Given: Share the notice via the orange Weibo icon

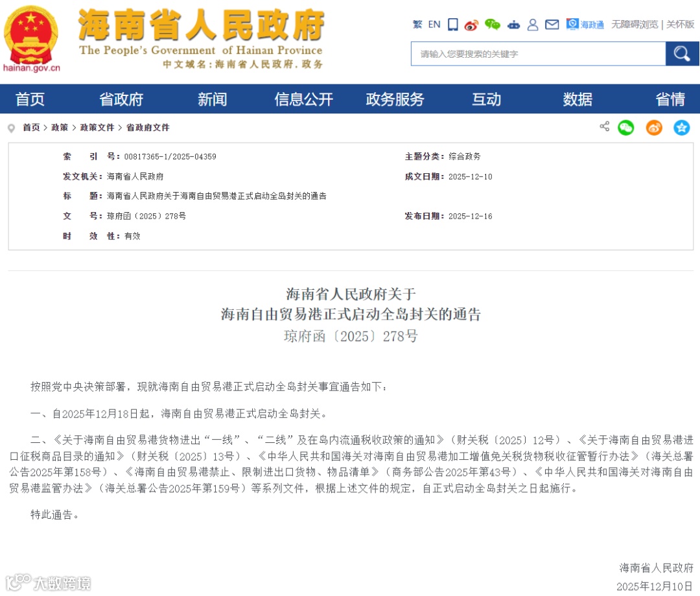Looking at the screenshot, I should [653, 127].
